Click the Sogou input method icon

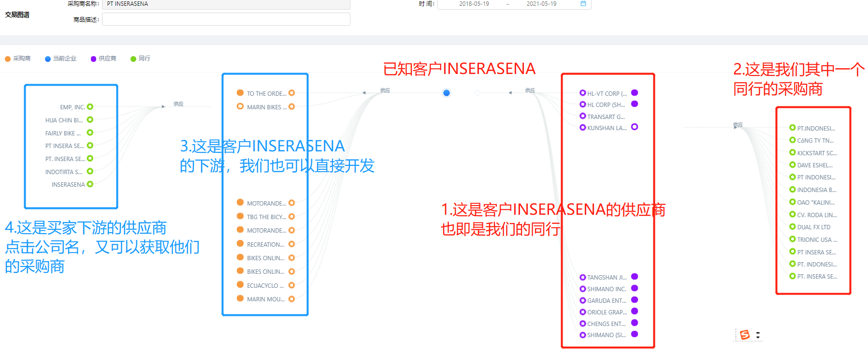[745, 335]
